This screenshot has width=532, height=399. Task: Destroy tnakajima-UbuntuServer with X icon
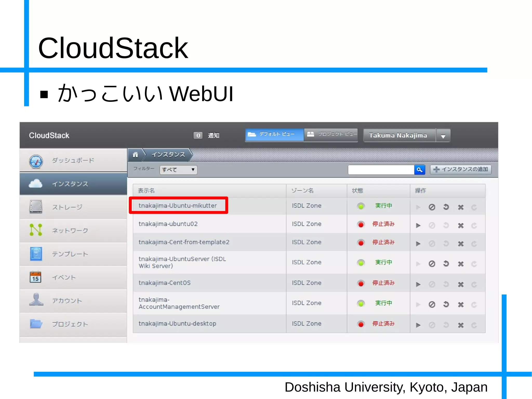click(461, 264)
